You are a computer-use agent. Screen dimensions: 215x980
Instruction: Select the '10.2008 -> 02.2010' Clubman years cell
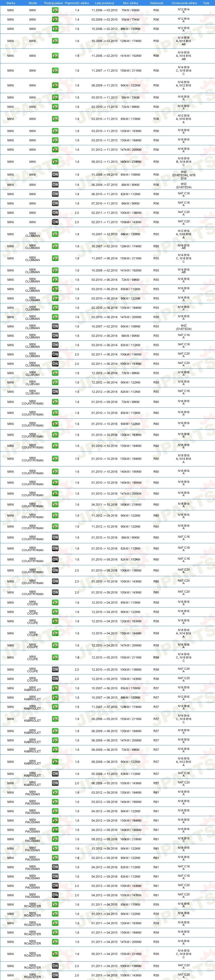pos(104,270)
